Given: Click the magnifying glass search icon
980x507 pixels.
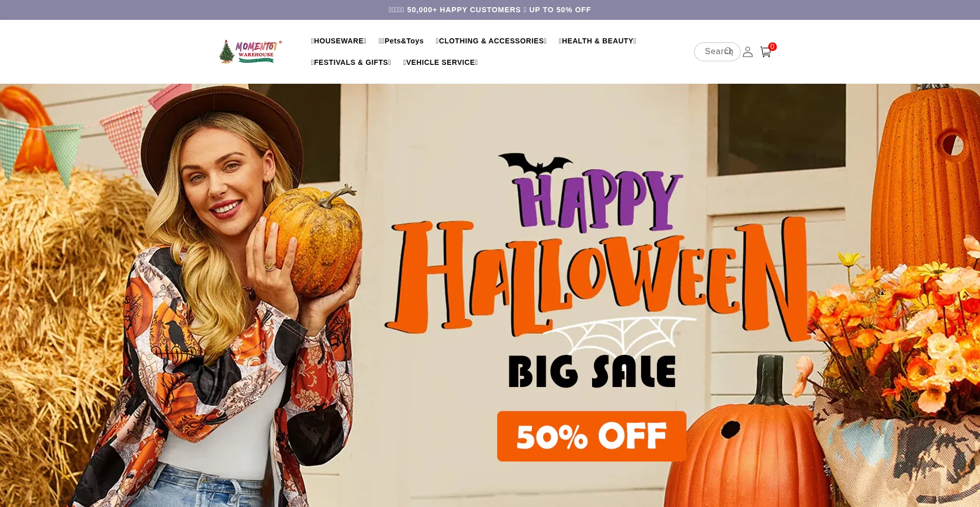Looking at the screenshot, I should (x=729, y=52).
